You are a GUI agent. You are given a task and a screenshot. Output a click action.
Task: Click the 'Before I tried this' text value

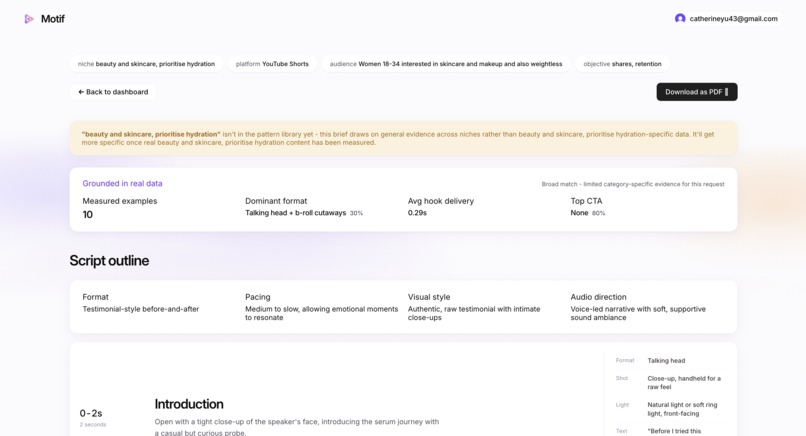[x=674, y=431]
